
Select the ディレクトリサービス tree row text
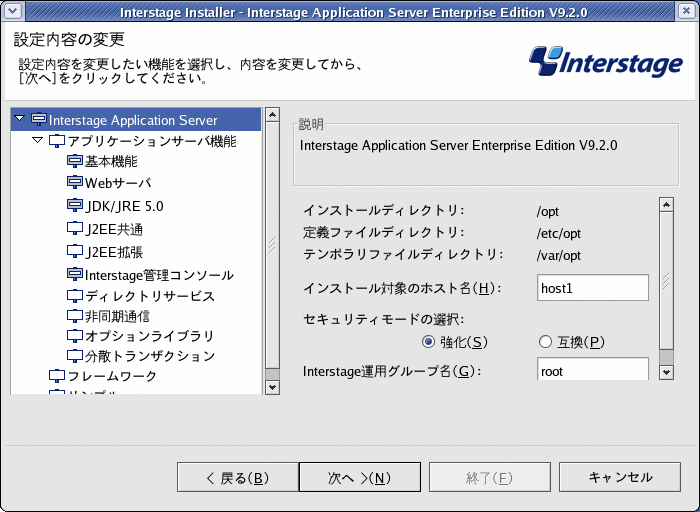click(x=150, y=296)
